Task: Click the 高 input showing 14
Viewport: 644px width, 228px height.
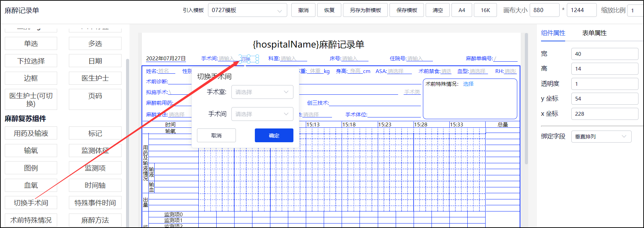Action: point(605,69)
